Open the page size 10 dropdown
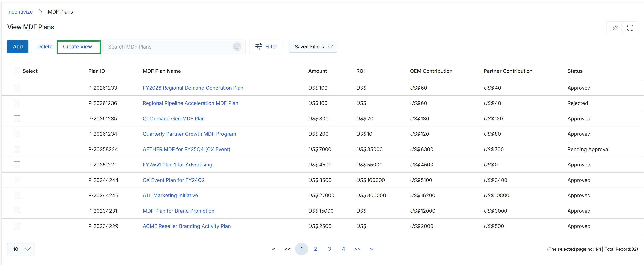The height and width of the screenshot is (265, 644). [x=21, y=249]
